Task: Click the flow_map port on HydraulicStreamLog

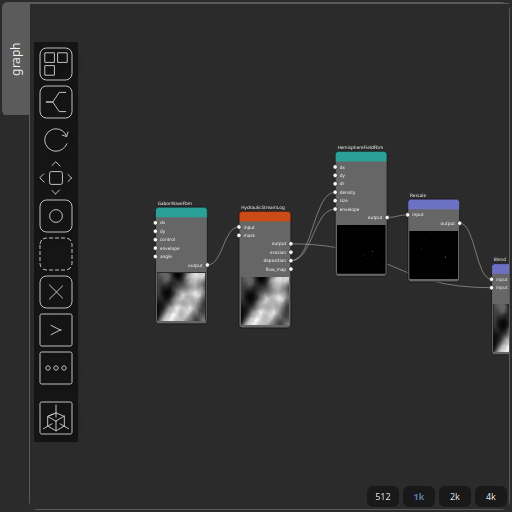Action: pyautogui.click(x=291, y=269)
